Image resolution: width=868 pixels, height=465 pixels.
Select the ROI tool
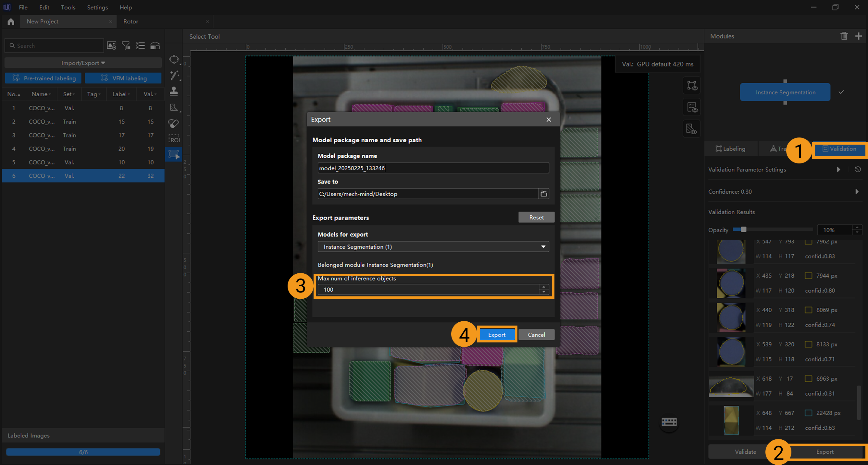tap(174, 139)
